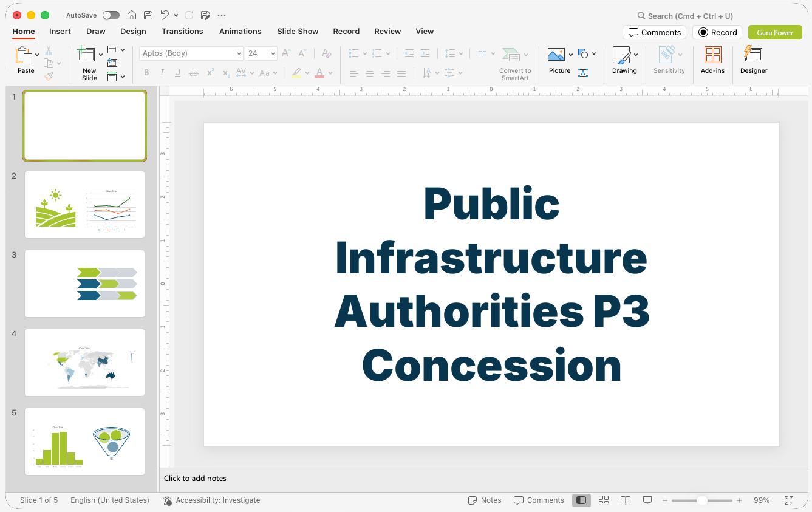812x512 pixels.
Task: Click the Increase Font Size icon
Action: click(x=287, y=53)
